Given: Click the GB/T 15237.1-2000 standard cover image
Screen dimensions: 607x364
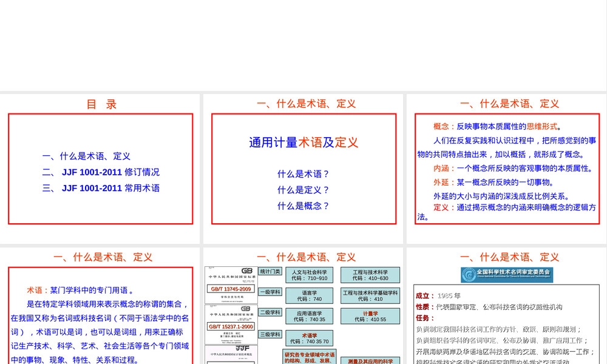Looking at the screenshot, I should tap(231, 324).
